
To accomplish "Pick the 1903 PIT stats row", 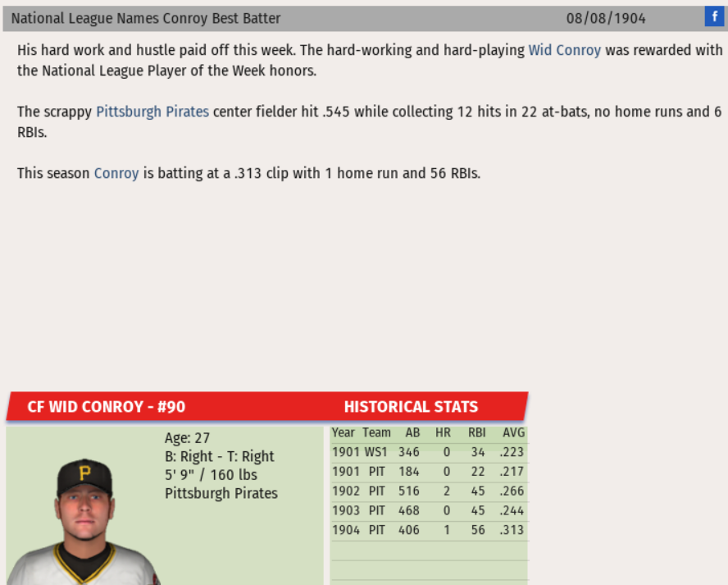I will coord(428,511).
